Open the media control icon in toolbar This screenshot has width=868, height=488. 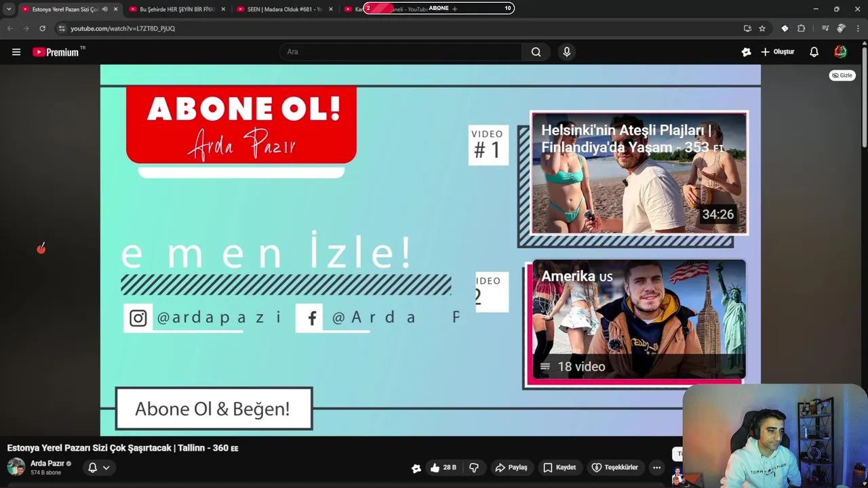825,28
